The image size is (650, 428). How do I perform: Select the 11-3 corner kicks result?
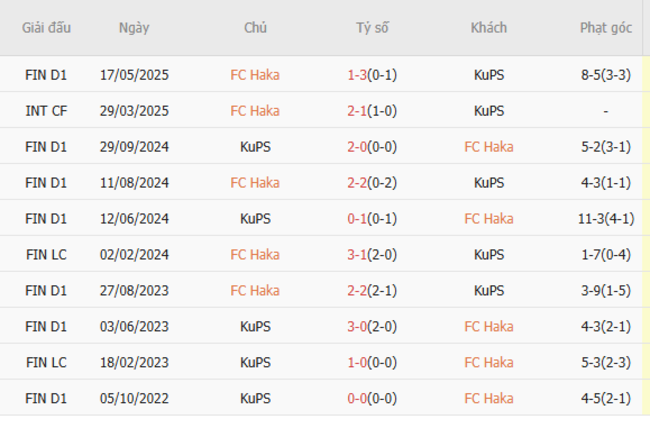(596, 219)
